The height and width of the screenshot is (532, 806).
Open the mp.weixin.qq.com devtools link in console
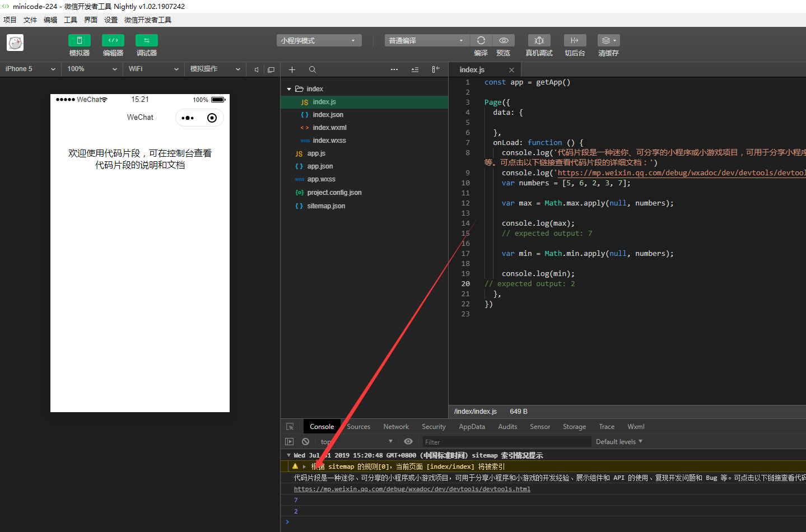click(412, 489)
